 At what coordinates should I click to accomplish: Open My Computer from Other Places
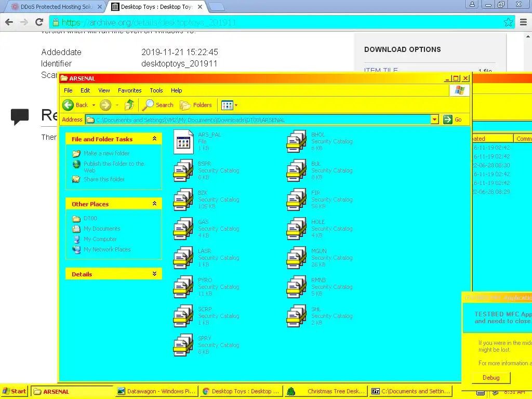click(100, 239)
